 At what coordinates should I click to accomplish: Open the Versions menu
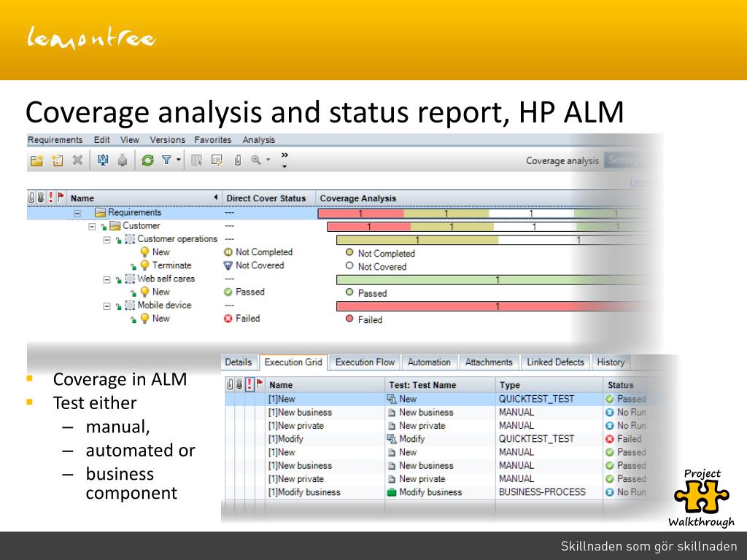tap(168, 139)
